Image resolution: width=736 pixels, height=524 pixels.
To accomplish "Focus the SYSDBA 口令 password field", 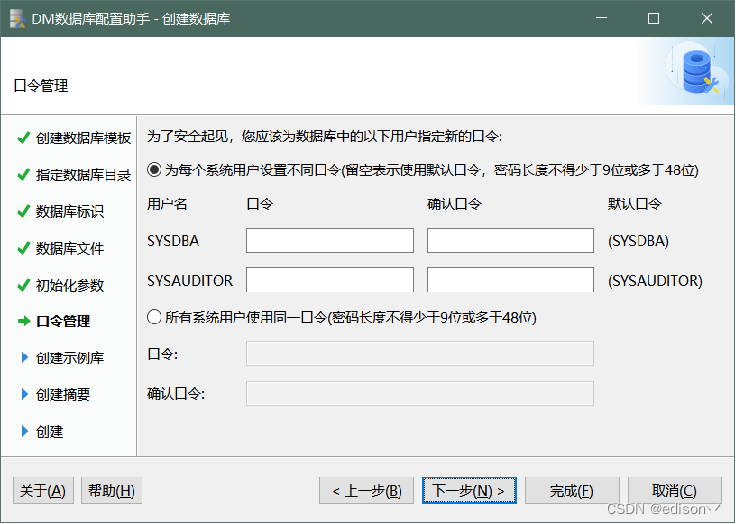I will (330, 240).
